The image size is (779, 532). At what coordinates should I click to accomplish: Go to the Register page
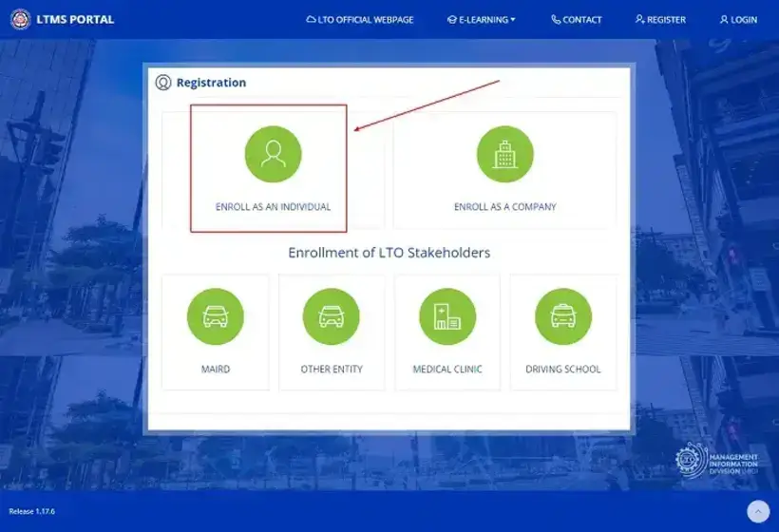(x=660, y=20)
